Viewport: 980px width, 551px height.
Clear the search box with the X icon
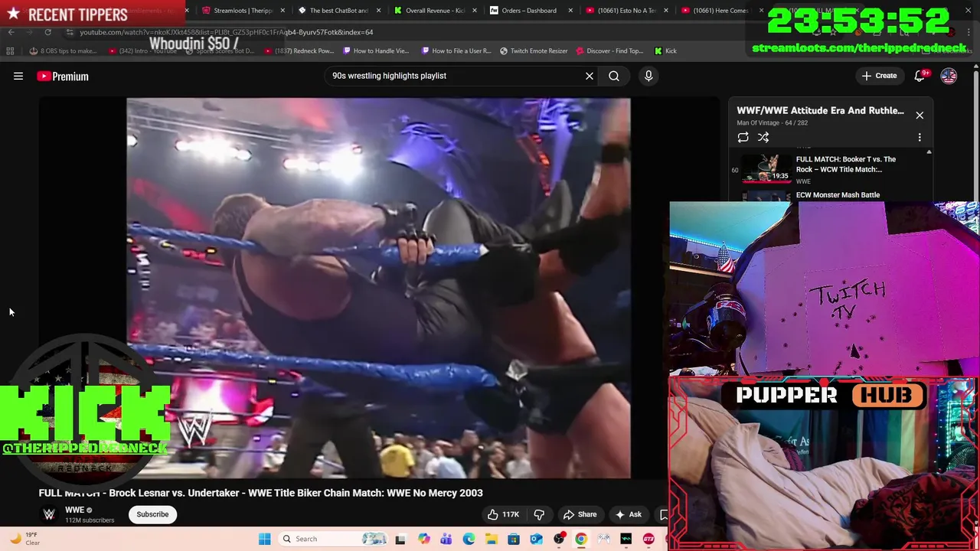click(x=590, y=76)
